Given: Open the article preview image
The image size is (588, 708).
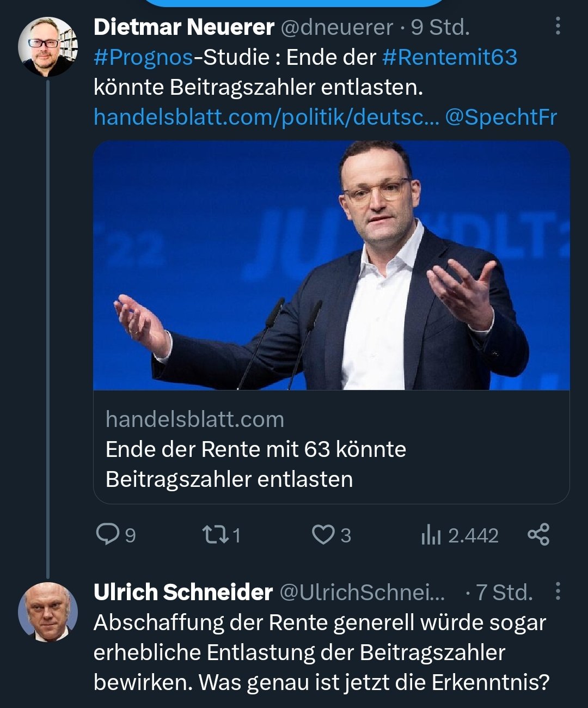Looking at the screenshot, I should click(x=331, y=265).
